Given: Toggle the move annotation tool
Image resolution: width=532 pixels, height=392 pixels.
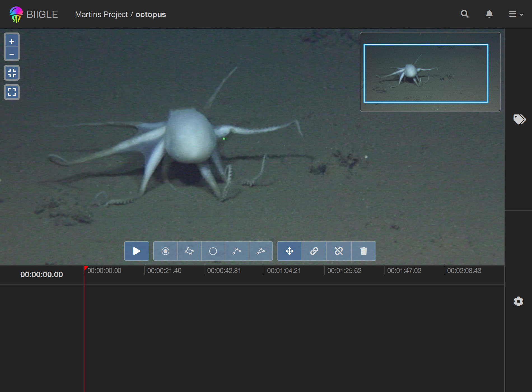Looking at the screenshot, I should point(289,251).
